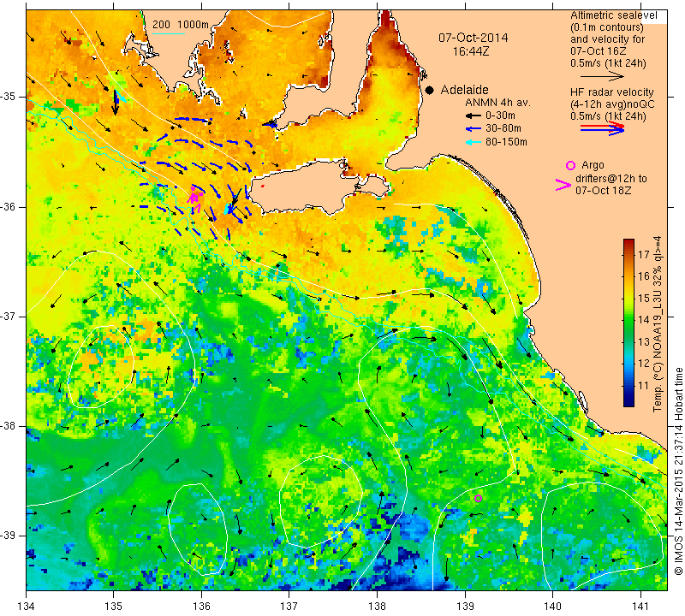This screenshot has width=685, height=616.
Task: Click the dark red top of color bar
Action: click(628, 243)
